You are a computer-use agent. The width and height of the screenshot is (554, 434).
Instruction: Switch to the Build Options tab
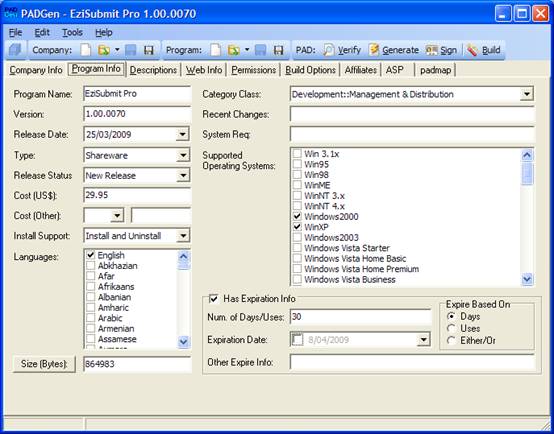(310, 70)
